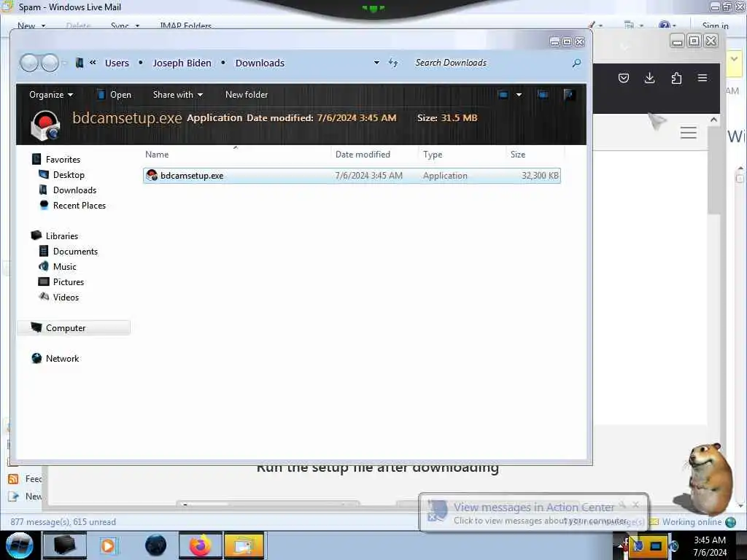Open the address bar history dropdown
Viewport: 747px width, 560px height.
click(376, 63)
